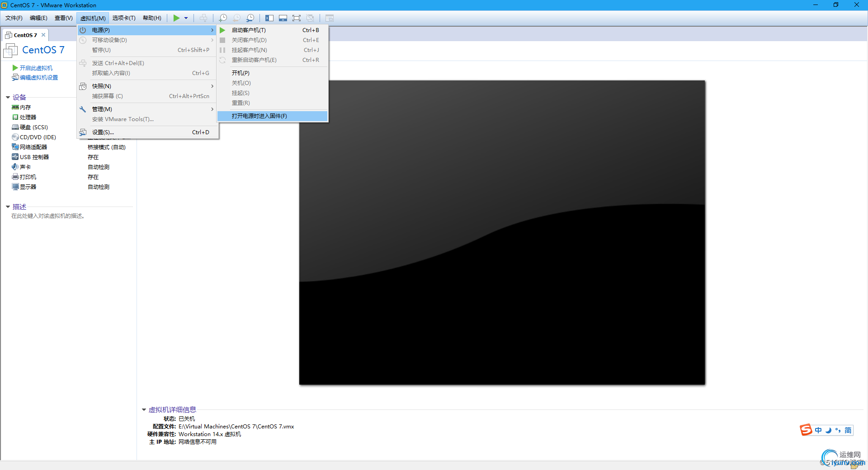Click the Take Snapshot clock icon
Viewport: 868px width, 470px height.
223,18
